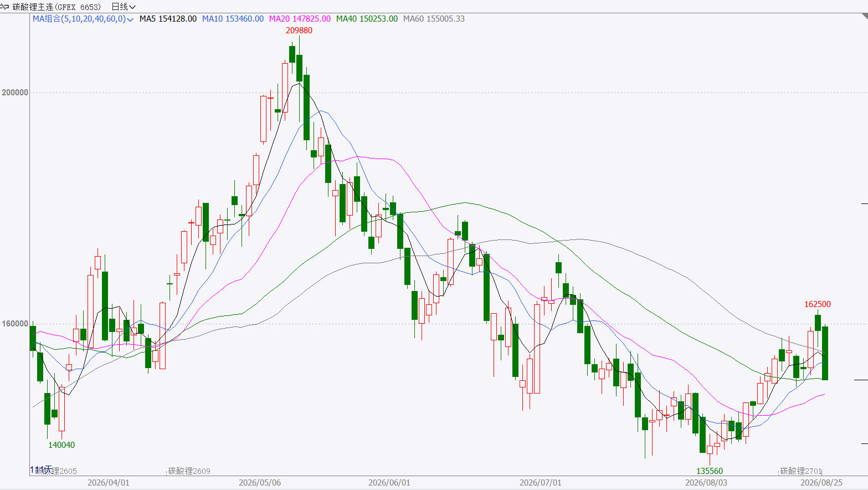Click the 2026/05/06 date axis label

click(x=260, y=483)
